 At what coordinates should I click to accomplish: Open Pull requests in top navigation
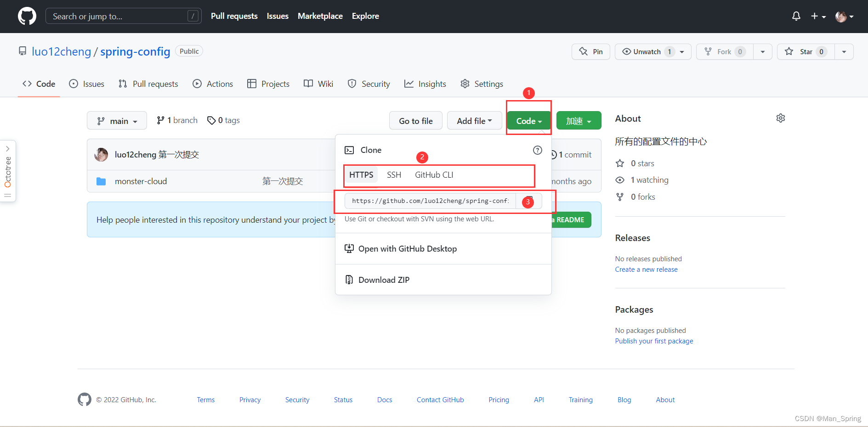click(x=234, y=16)
